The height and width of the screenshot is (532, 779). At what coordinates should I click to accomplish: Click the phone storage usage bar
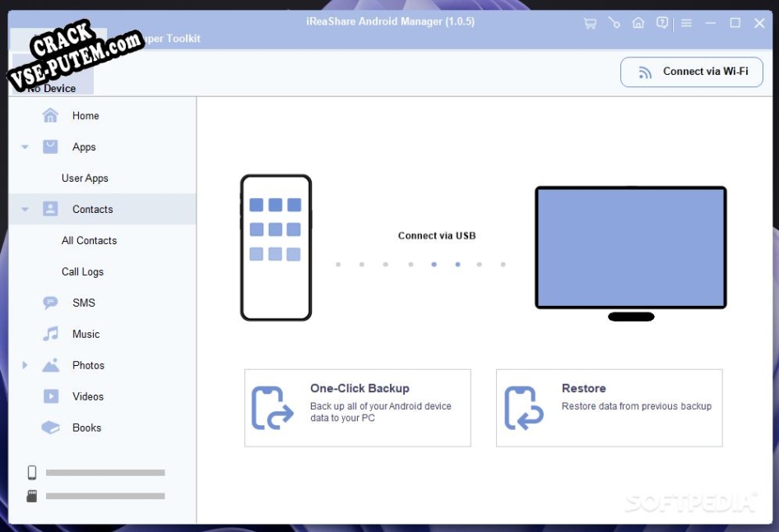[105, 473]
